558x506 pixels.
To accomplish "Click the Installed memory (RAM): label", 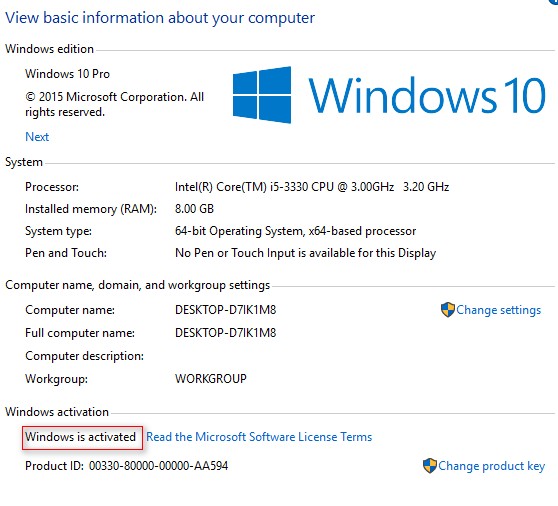I will pos(91,209).
